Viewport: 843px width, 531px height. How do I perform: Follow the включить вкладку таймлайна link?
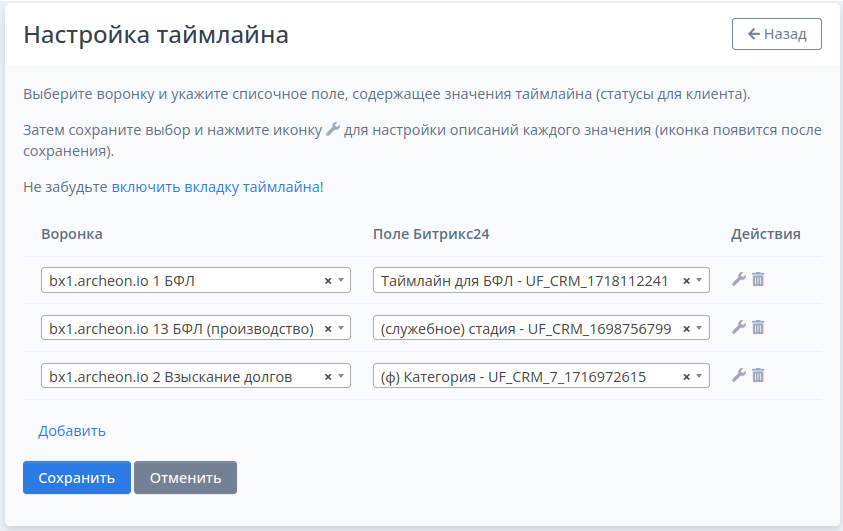[216, 187]
